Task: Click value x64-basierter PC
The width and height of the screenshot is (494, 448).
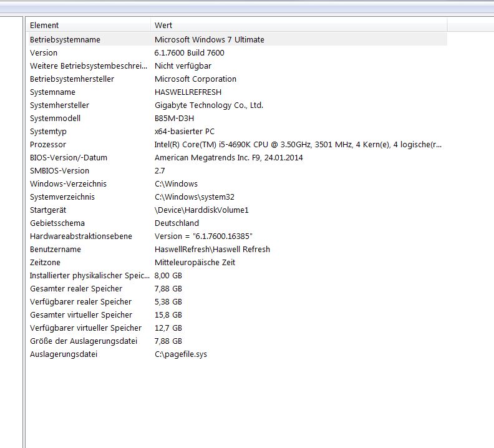Action: [x=184, y=131]
